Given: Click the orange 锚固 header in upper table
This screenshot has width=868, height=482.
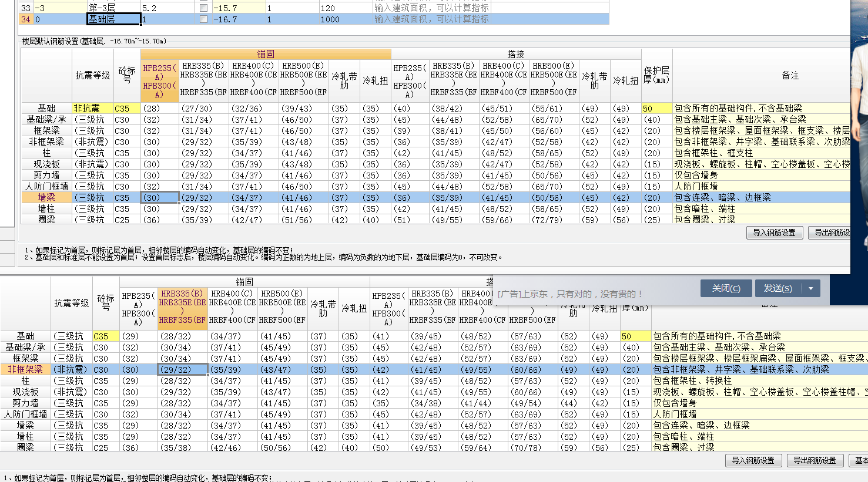Looking at the screenshot, I should 266,54.
